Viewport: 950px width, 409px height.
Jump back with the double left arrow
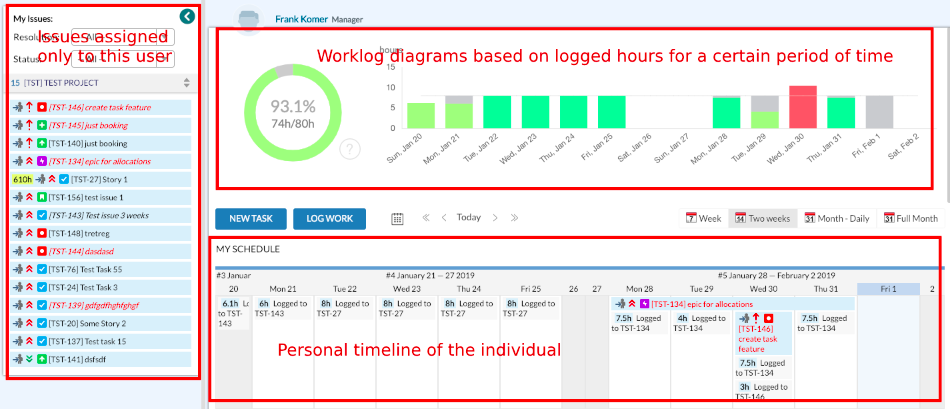click(426, 218)
